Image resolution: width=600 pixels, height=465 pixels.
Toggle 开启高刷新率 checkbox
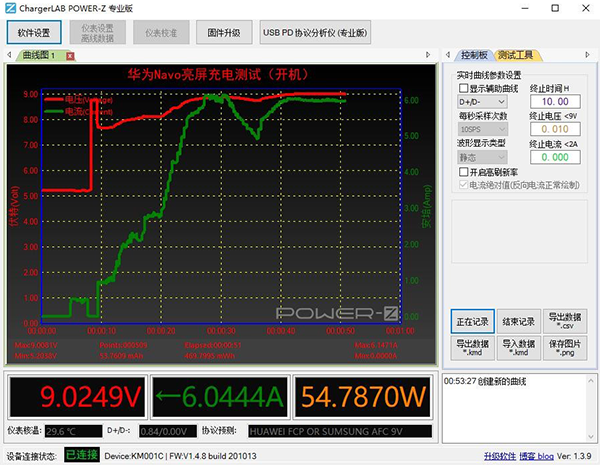point(462,171)
